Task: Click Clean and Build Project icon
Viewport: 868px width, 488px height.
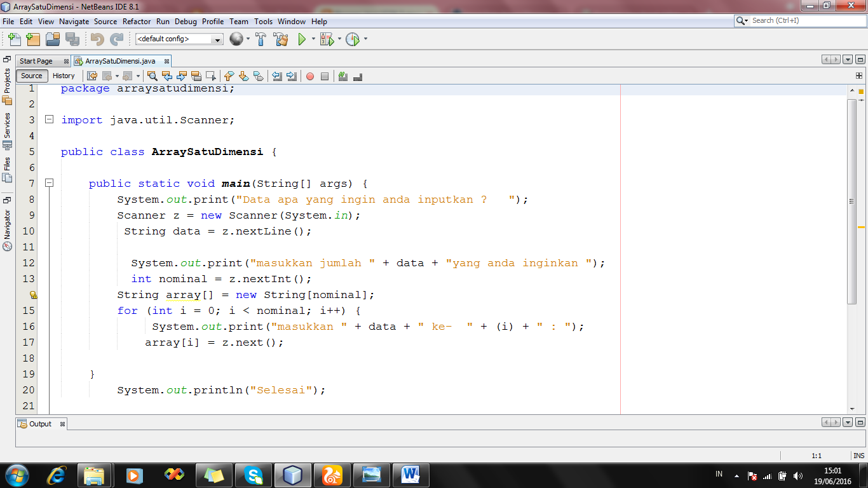Action: pyautogui.click(x=281, y=39)
